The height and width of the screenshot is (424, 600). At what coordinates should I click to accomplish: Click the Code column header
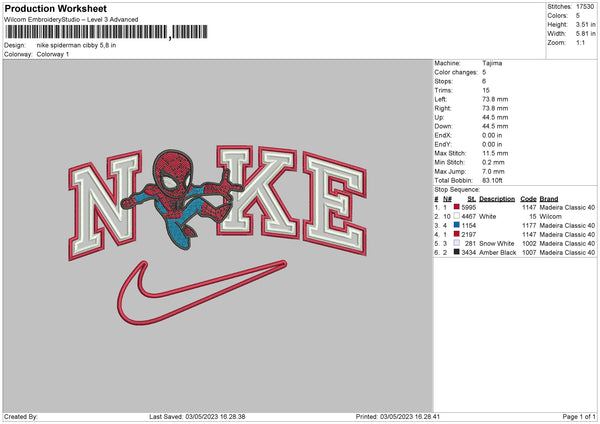(x=528, y=199)
